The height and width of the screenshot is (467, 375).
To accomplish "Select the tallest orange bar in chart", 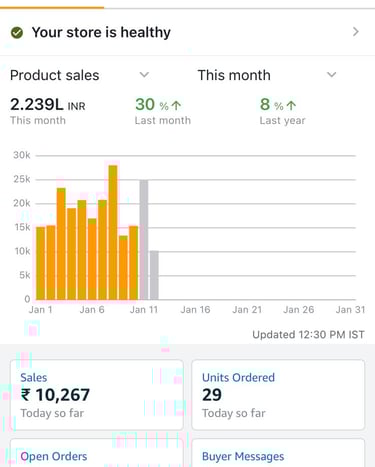I will click(x=113, y=232).
